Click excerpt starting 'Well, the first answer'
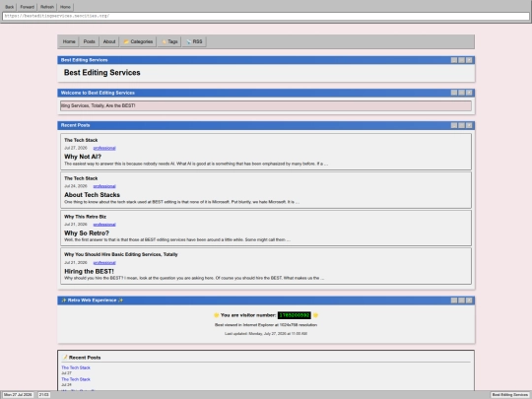The width and height of the screenshot is (532, 399). tap(177, 239)
